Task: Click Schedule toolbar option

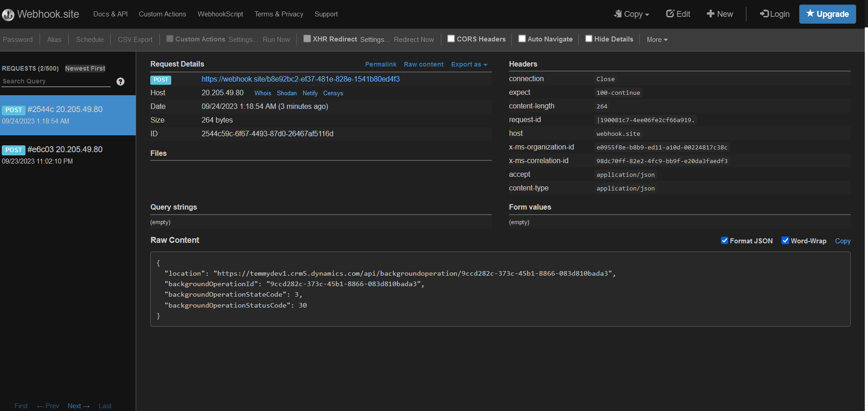Action: tap(90, 40)
